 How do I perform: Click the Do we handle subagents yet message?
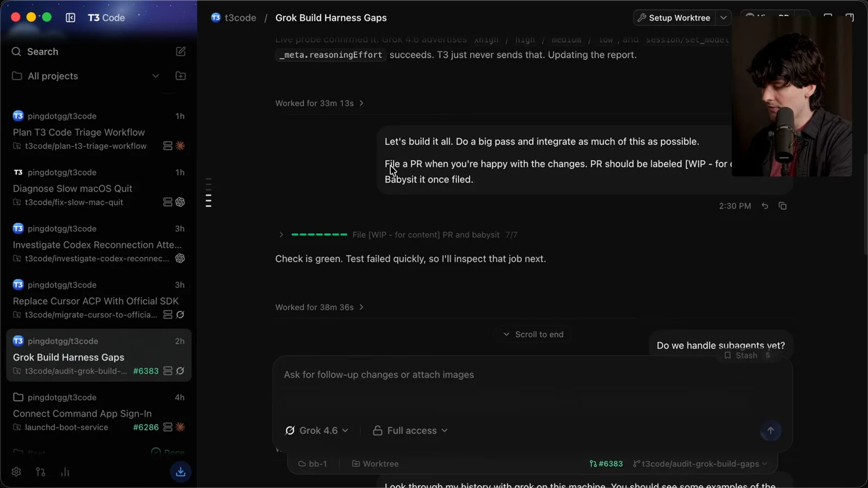[x=720, y=345]
